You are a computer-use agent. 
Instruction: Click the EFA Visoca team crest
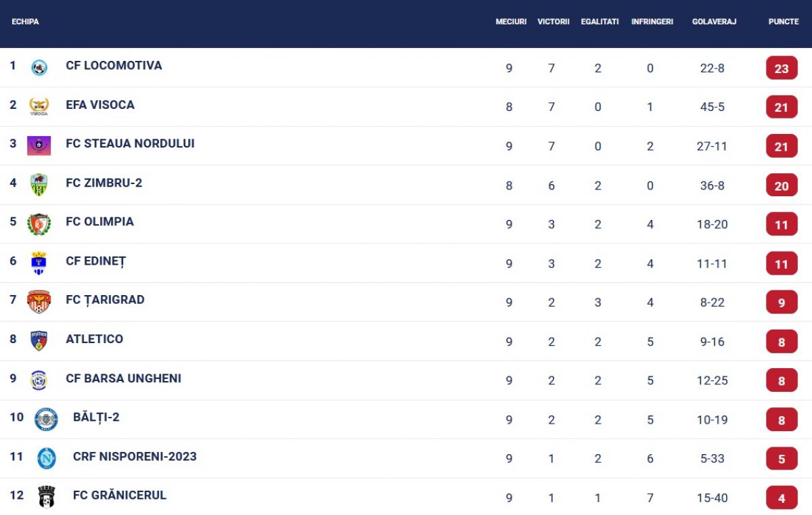click(39, 106)
